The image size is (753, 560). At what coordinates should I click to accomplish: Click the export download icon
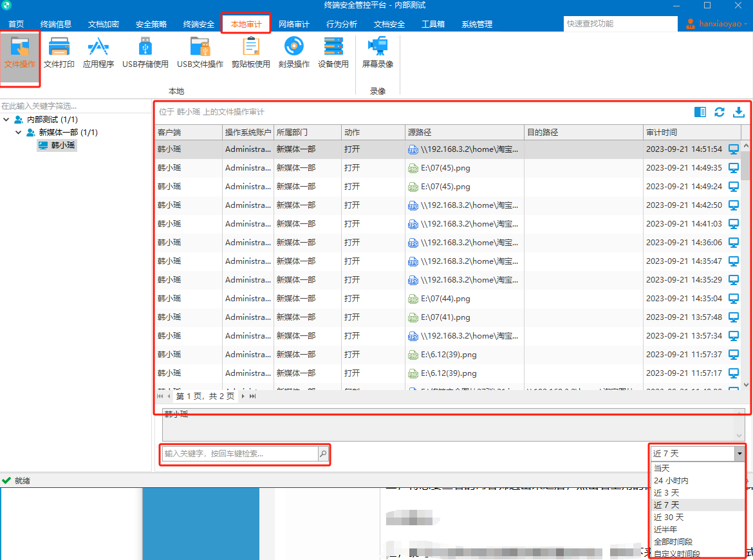pyautogui.click(x=739, y=112)
